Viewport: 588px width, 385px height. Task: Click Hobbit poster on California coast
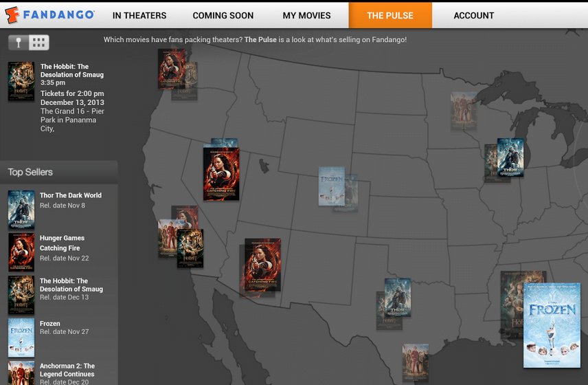click(x=190, y=248)
